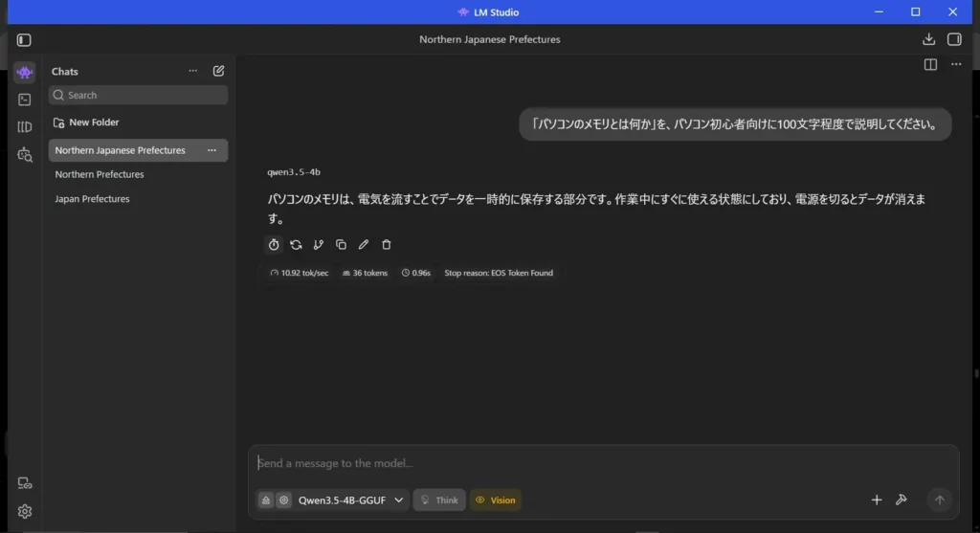Edit the model response
Image resolution: width=980 pixels, height=533 pixels.
[x=364, y=245]
